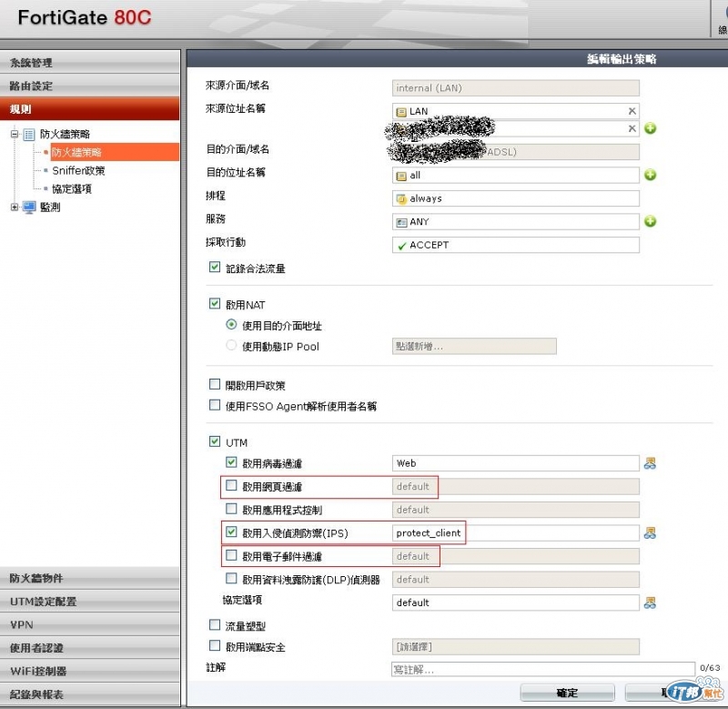728x709 pixels.
Task: Check 使用FSSO Agent解析使用者名稱 box
Action: (215, 405)
